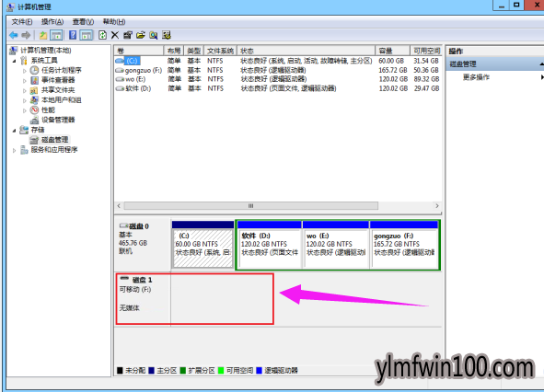This screenshot has height=392, width=544.
Task: Expand the 共享文件夹 node
Action: [25, 90]
